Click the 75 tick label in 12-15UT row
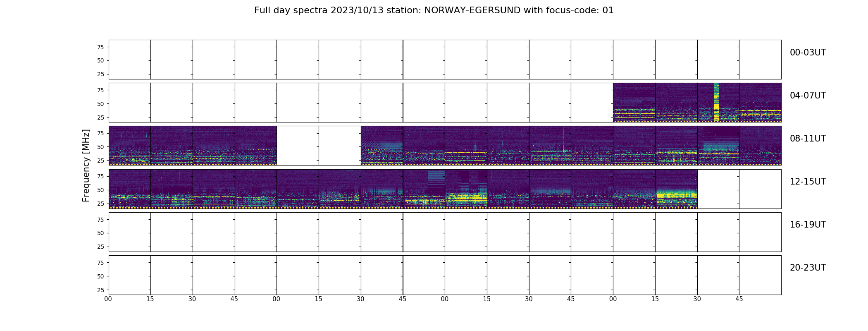Viewport: 868px width, 331px height. tap(100, 176)
